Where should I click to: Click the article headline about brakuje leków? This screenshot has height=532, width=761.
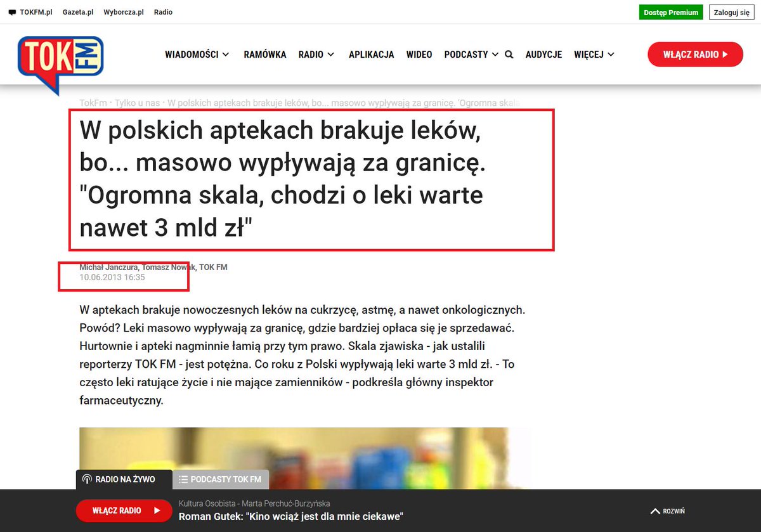(x=283, y=179)
